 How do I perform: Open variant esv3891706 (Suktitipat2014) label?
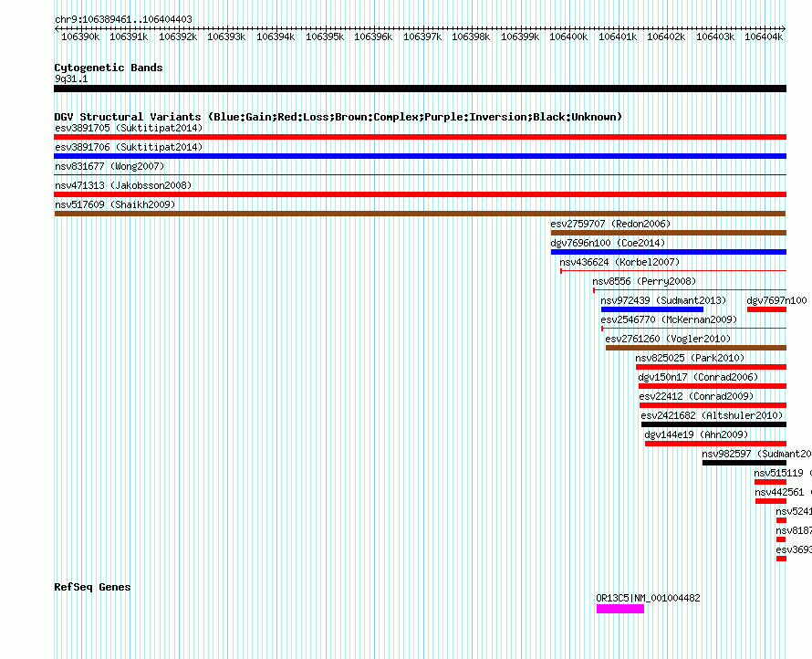(x=129, y=147)
